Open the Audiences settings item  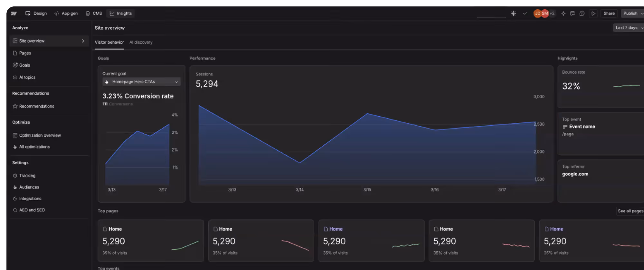(x=49, y=187)
